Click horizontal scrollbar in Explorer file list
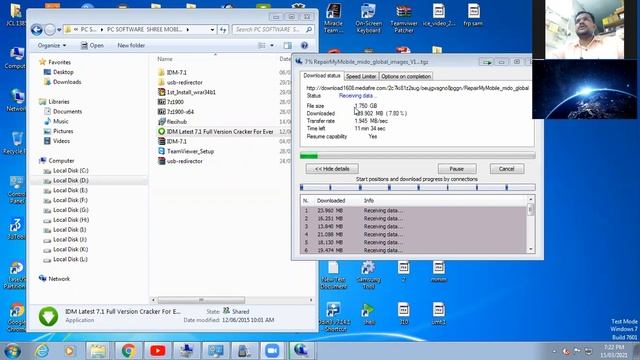 click(201, 300)
